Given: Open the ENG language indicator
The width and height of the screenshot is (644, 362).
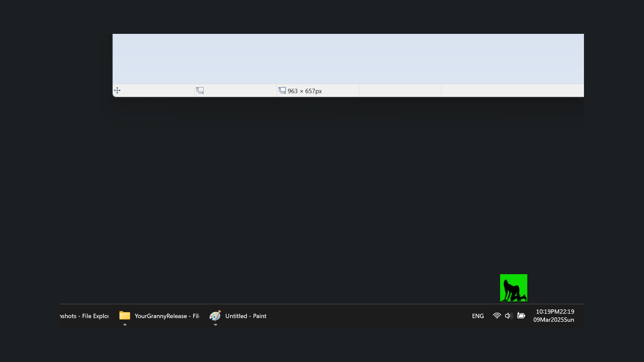Looking at the screenshot, I should 478,315.
